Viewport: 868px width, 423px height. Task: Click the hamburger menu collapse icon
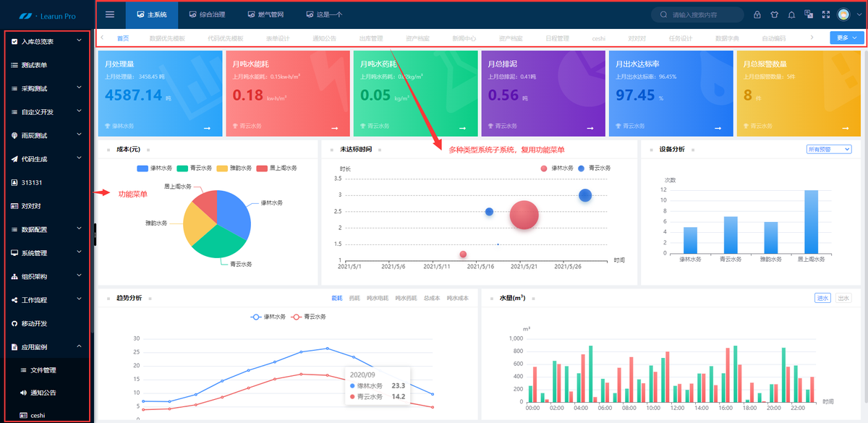(x=110, y=14)
